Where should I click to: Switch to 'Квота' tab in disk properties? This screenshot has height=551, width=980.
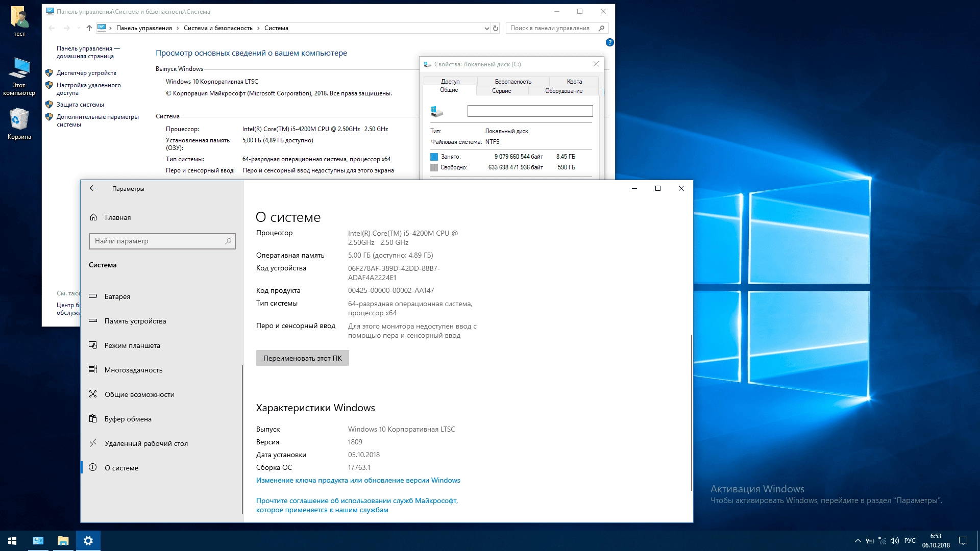point(574,82)
